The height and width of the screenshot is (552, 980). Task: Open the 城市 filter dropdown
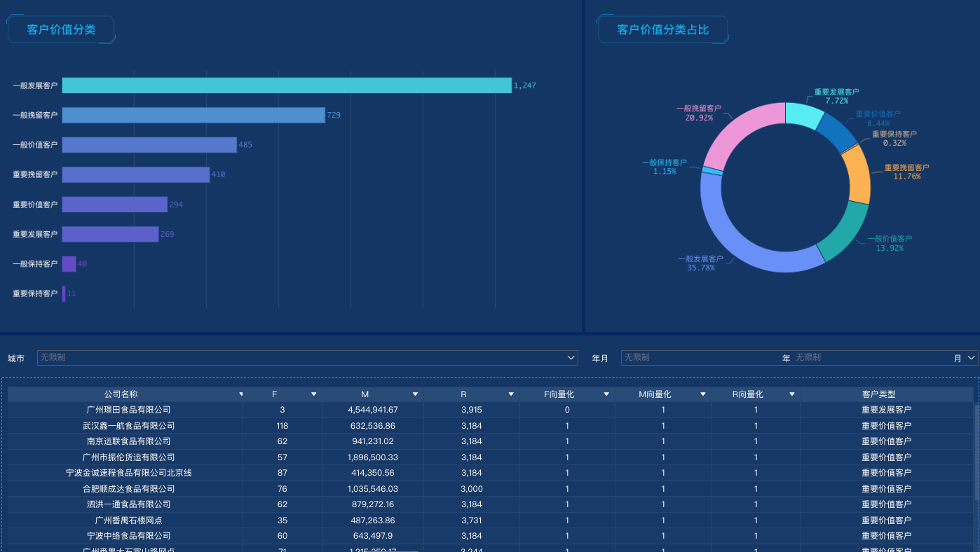pos(307,358)
